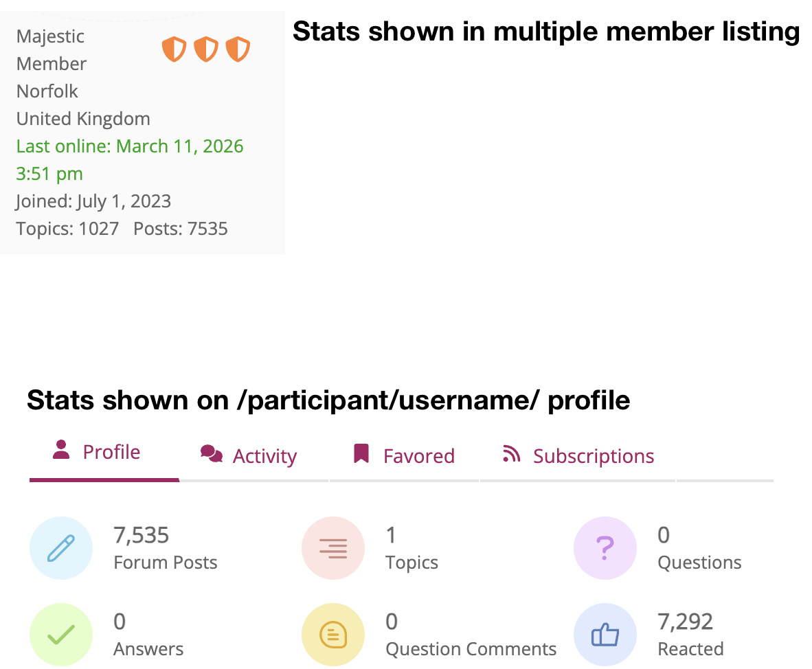This screenshot has height=669, width=812.
Task: Click the 7,535 Forum Posts count
Action: coord(142,535)
